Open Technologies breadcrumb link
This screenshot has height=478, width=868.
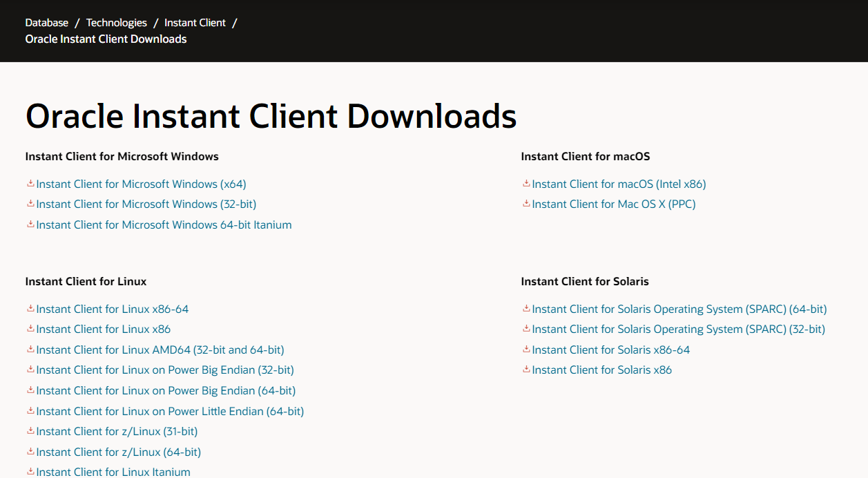[x=117, y=23]
